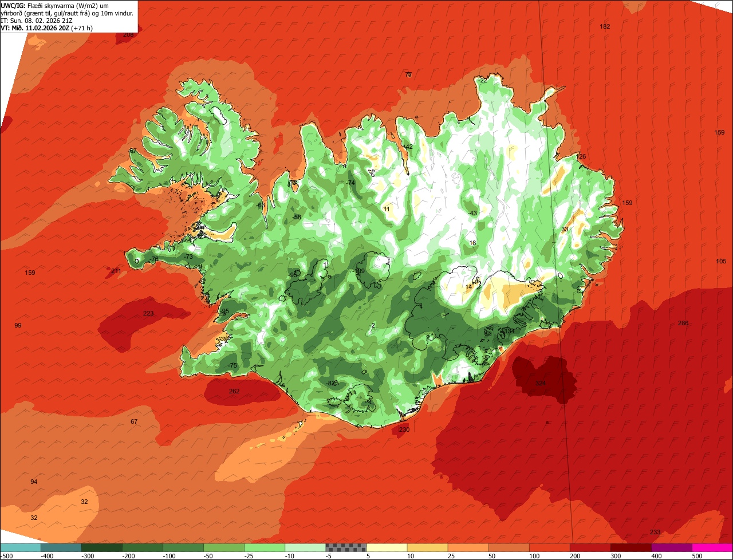Screen dimensions: 733x560
Task: Click the map value 233 near the bottom right
Action: tap(655, 533)
